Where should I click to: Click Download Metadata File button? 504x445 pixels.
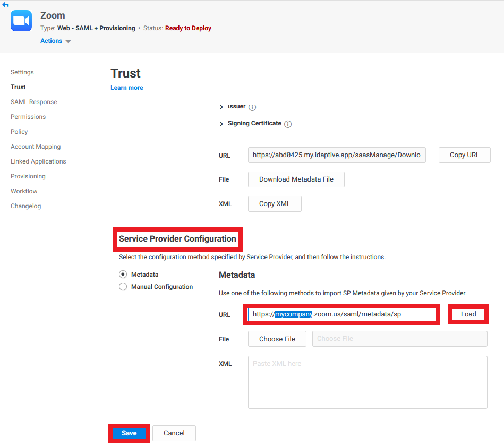click(296, 179)
